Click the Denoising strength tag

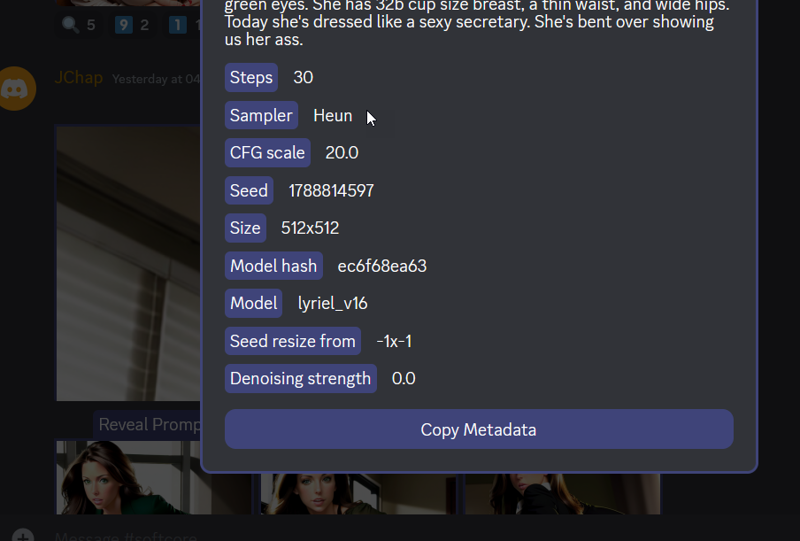301,378
